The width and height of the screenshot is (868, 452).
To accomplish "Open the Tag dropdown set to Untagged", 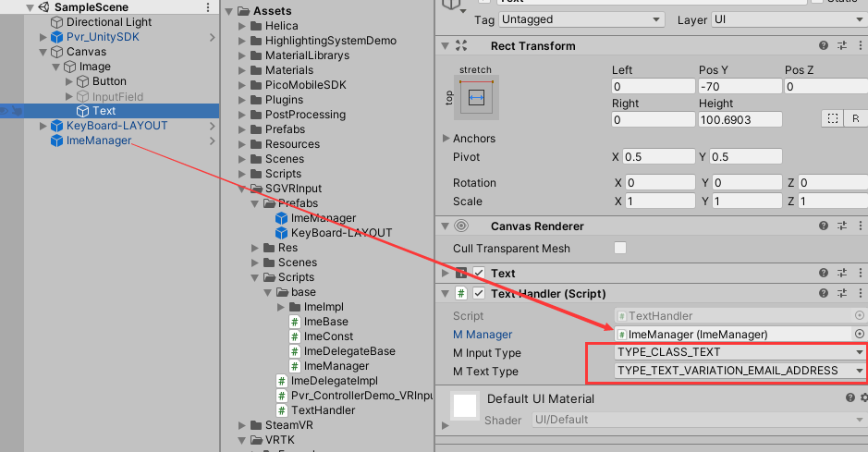I will (x=581, y=19).
